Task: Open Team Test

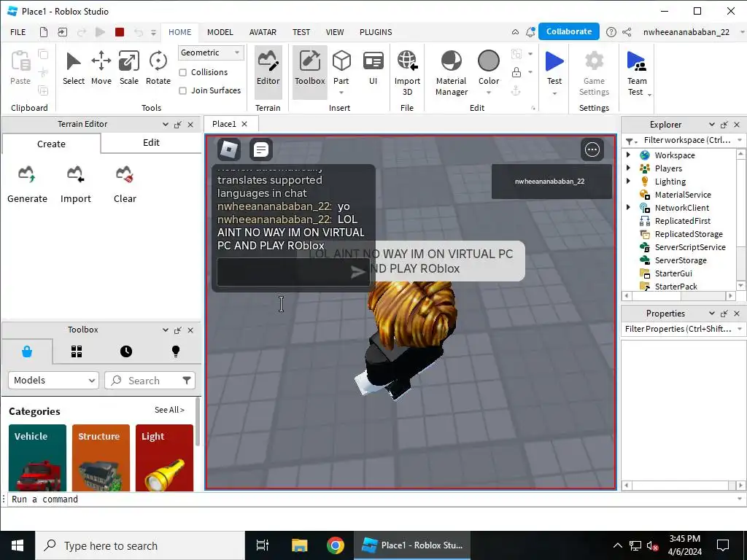Action: [x=636, y=73]
